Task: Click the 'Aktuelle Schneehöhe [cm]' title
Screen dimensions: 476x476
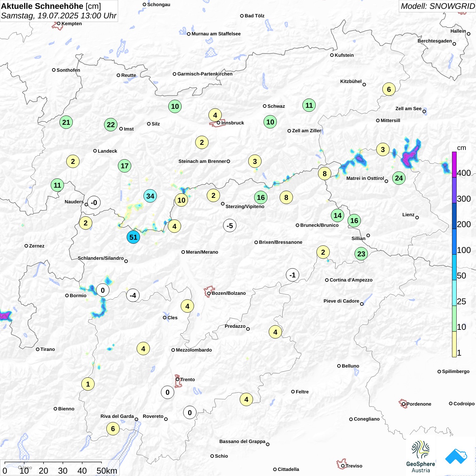Action: click(x=51, y=6)
